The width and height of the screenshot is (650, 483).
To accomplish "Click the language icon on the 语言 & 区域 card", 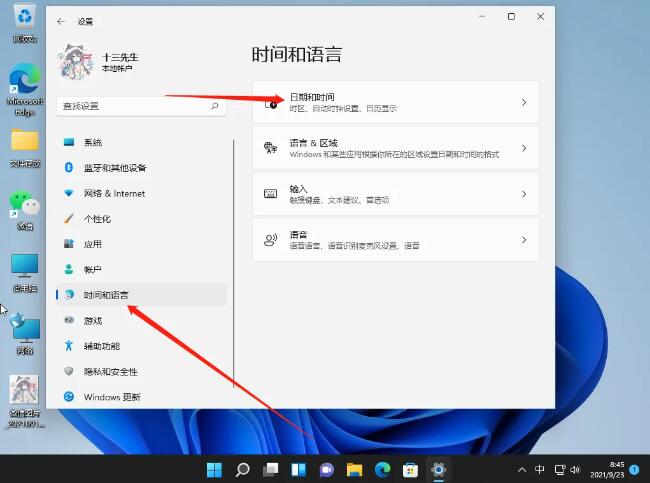I will tap(271, 148).
